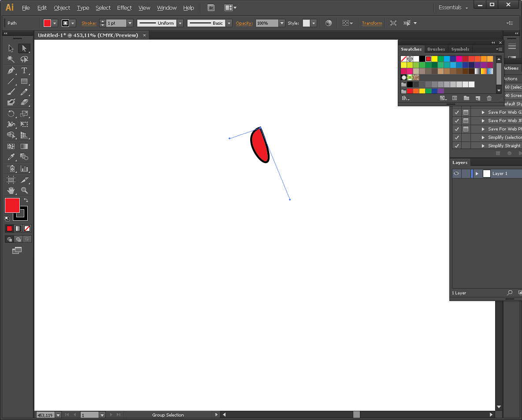Click the Delete Swatch trash icon
522x420 pixels.
click(489, 98)
